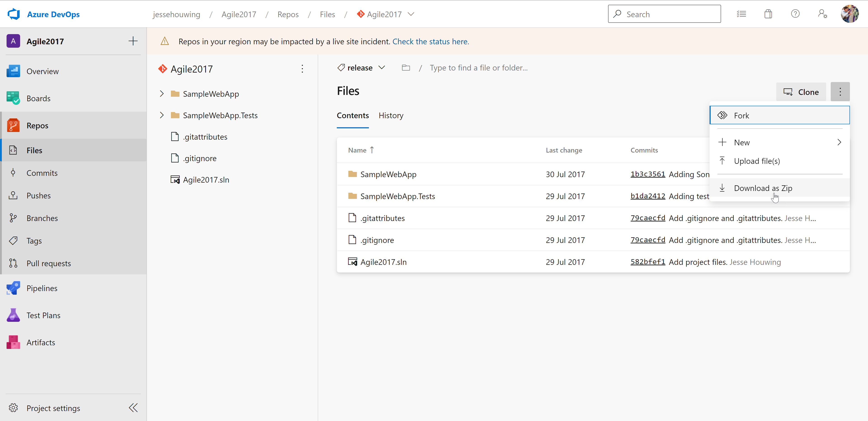Go to Overview in the sidebar
Image resolution: width=868 pixels, height=421 pixels.
73,71
